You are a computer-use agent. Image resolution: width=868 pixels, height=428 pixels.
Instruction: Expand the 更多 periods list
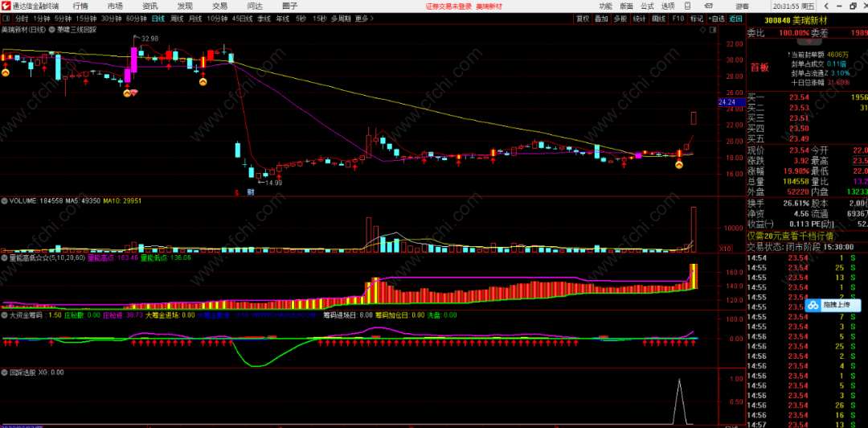(364, 19)
